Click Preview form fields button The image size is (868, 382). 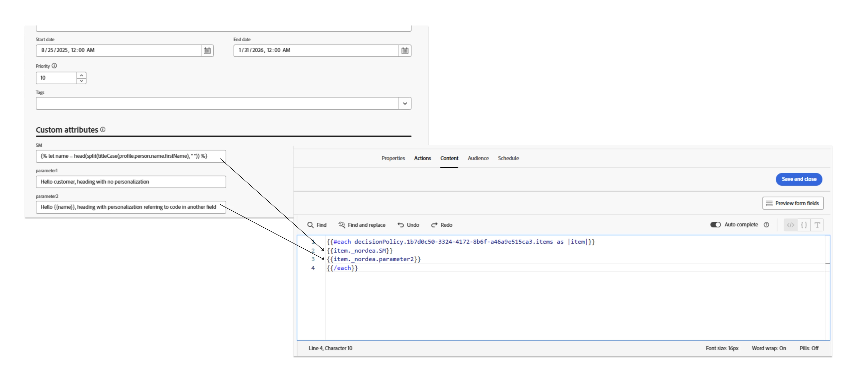tap(793, 203)
